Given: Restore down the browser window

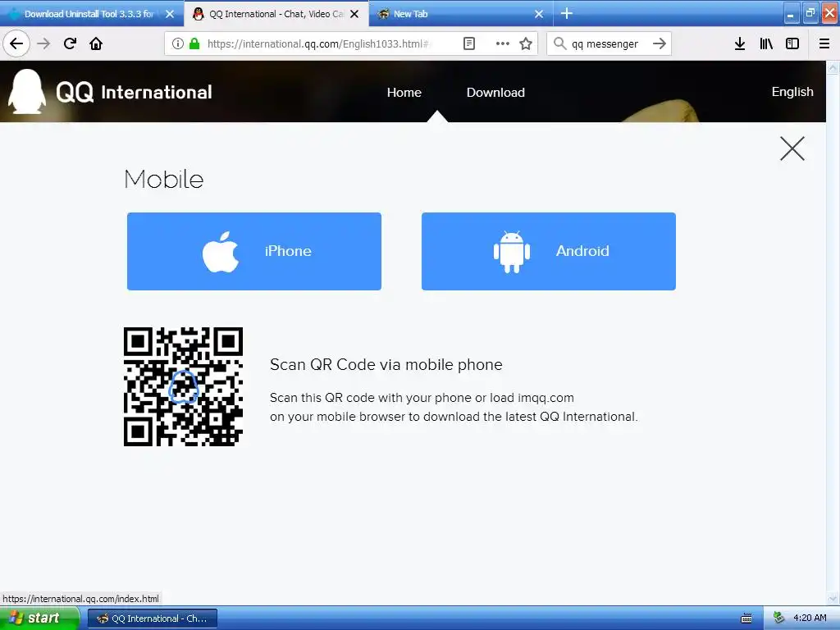Looking at the screenshot, I should [x=810, y=14].
